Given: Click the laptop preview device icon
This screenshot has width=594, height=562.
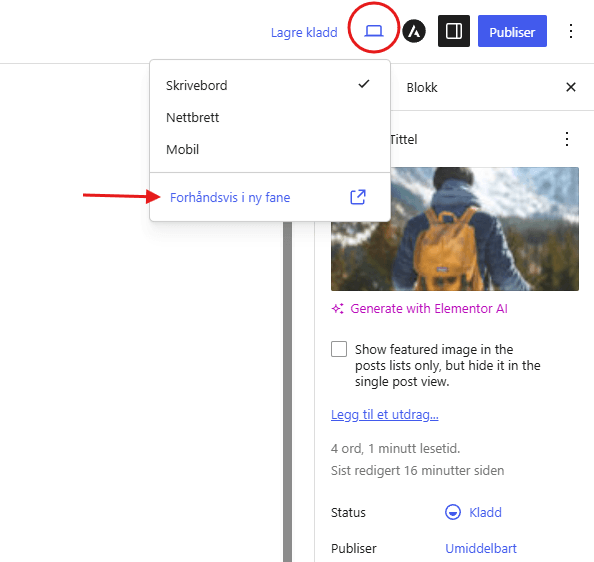Looking at the screenshot, I should (x=374, y=31).
